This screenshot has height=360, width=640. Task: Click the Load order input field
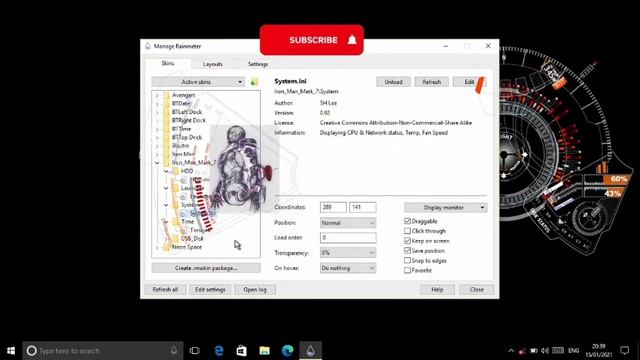click(348, 238)
